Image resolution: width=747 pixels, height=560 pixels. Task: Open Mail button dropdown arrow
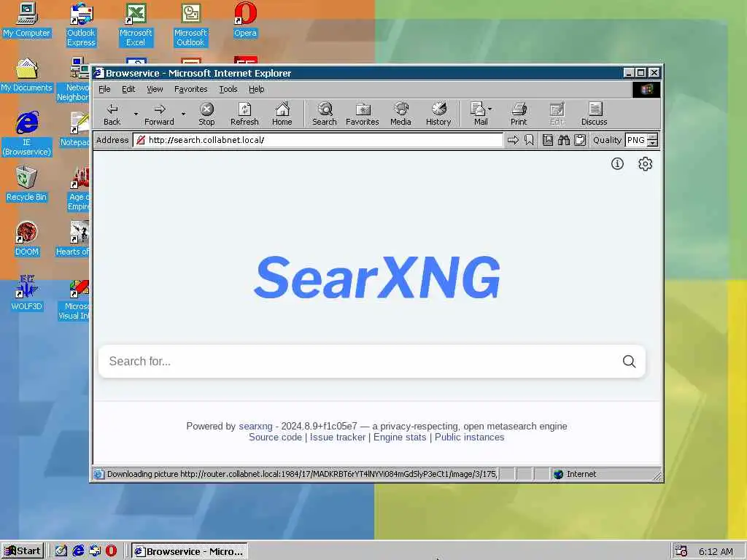[490, 109]
